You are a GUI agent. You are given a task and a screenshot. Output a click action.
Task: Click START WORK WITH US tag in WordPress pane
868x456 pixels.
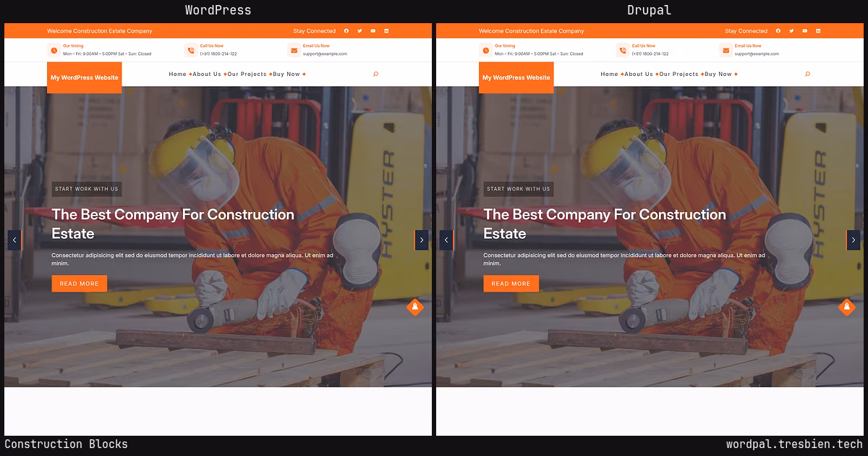tap(87, 189)
